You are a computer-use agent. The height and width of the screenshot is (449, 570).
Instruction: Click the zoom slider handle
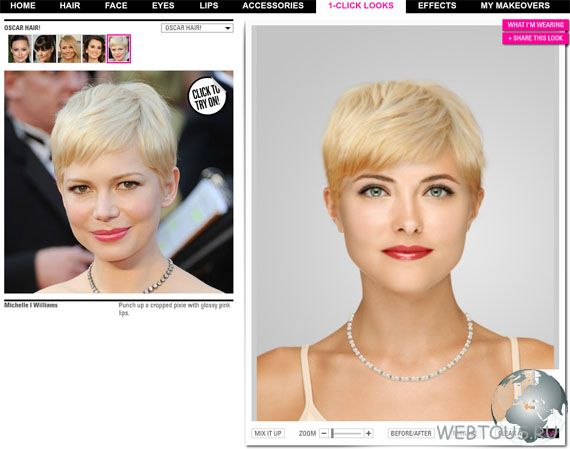332,433
